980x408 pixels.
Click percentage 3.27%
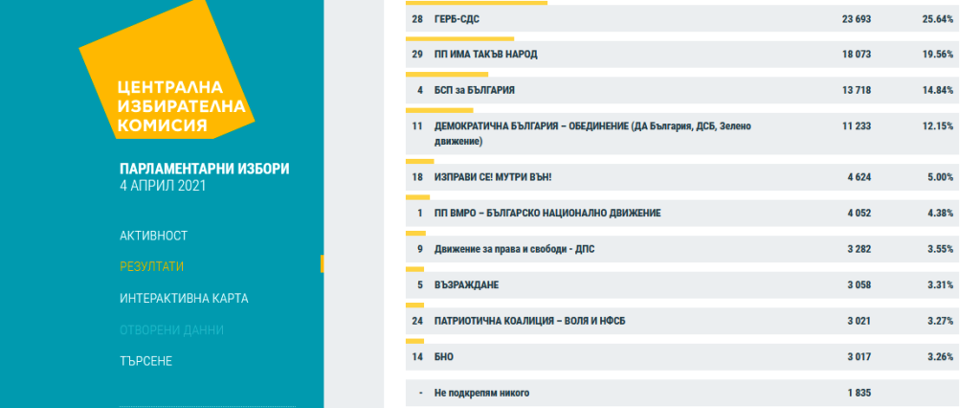(x=941, y=321)
